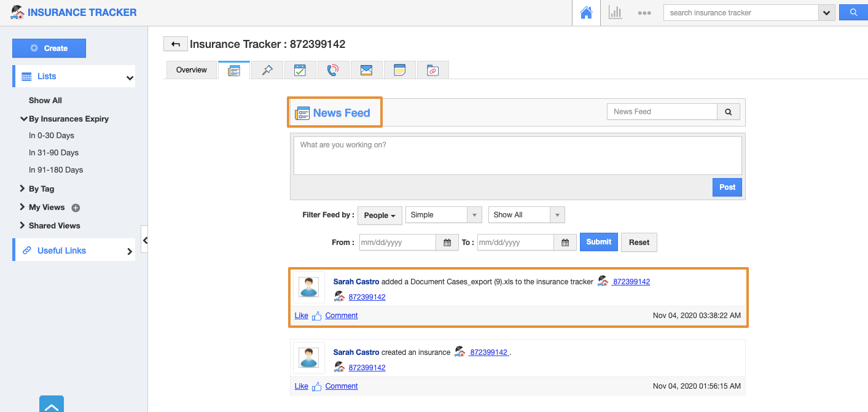The height and width of the screenshot is (412, 868).
Task: Comment on the document added post
Action: click(342, 316)
